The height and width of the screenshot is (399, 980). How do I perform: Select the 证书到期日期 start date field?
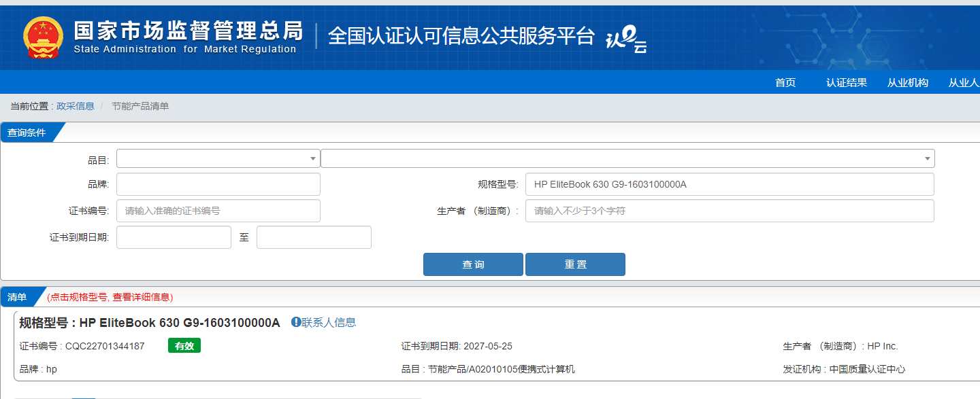tap(174, 237)
